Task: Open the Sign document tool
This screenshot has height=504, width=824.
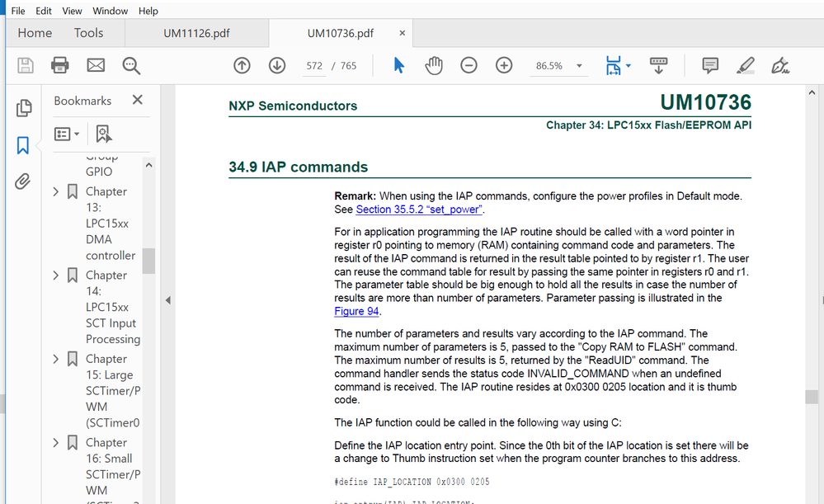Action: [780, 66]
